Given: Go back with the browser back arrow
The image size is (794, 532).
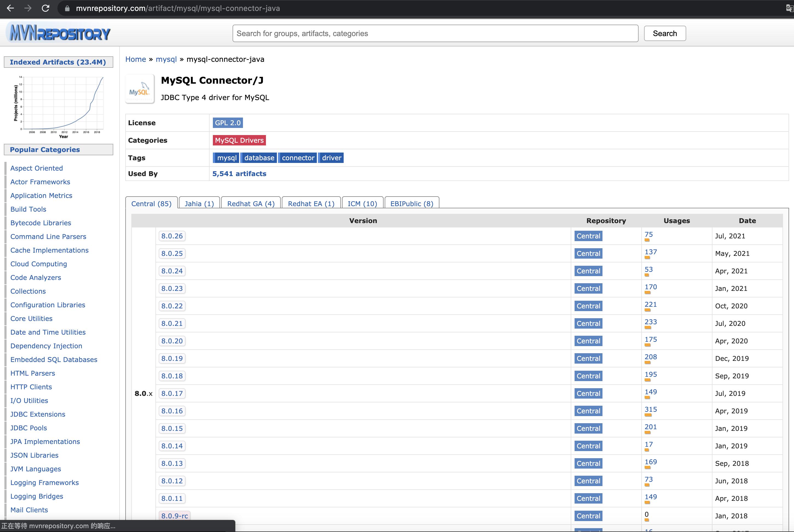Looking at the screenshot, I should (10, 8).
